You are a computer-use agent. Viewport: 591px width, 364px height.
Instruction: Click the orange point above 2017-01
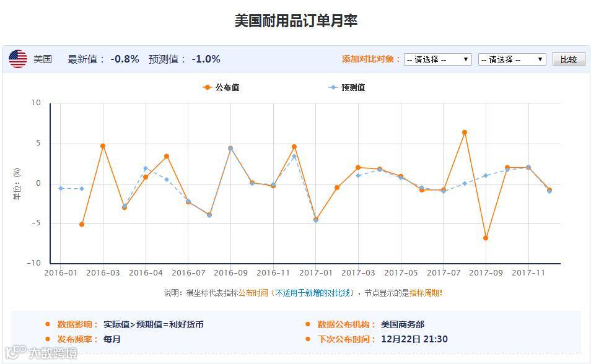[x=316, y=219]
